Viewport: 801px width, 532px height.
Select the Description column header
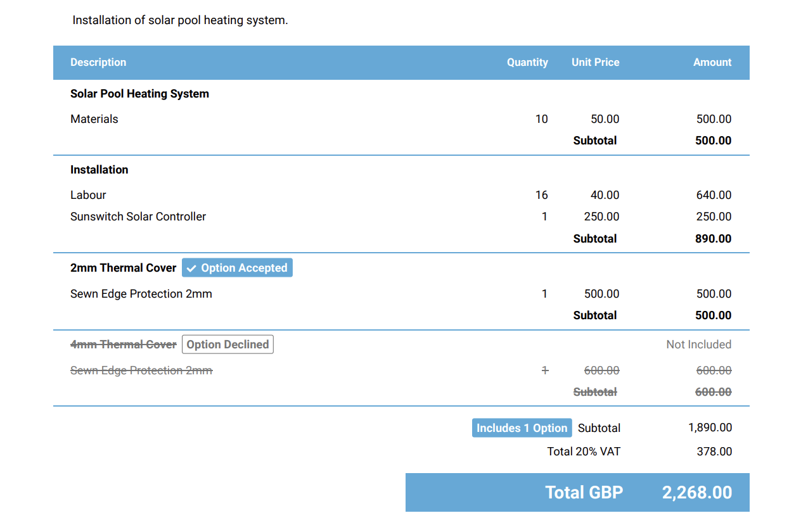98,62
